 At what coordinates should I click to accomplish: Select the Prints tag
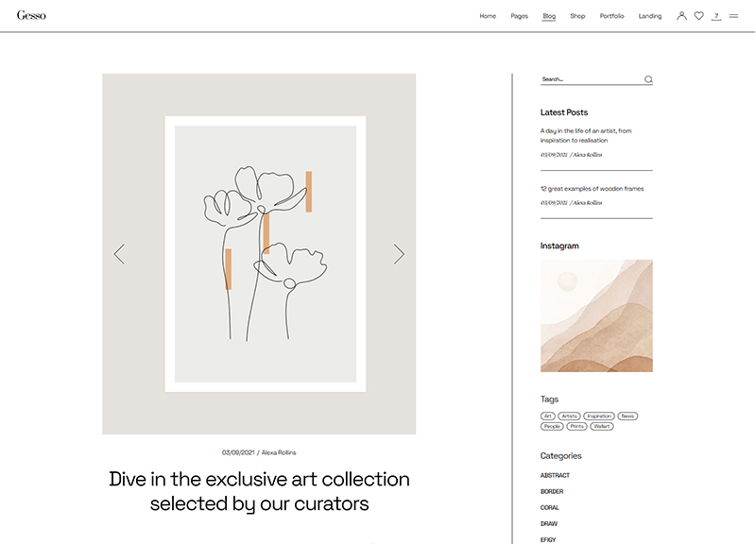[x=577, y=426]
